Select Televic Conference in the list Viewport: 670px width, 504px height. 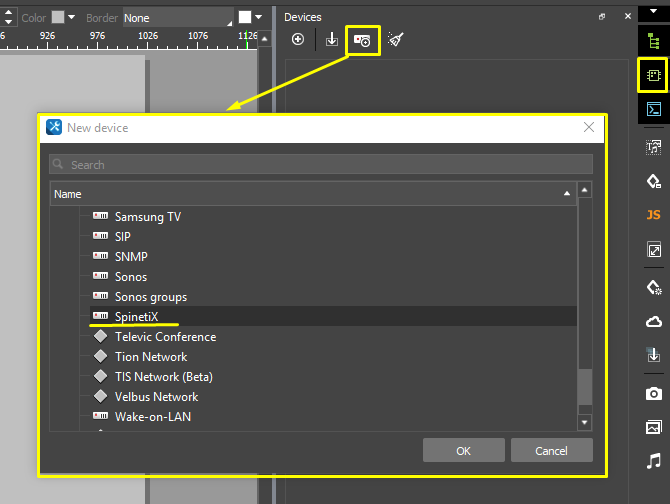(x=165, y=337)
